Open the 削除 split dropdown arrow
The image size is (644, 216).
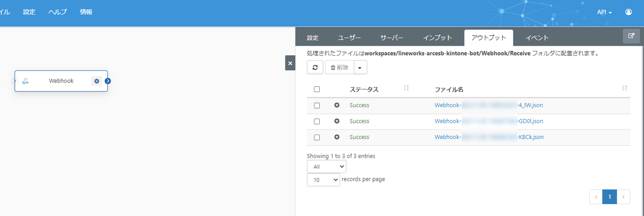pyautogui.click(x=360, y=68)
